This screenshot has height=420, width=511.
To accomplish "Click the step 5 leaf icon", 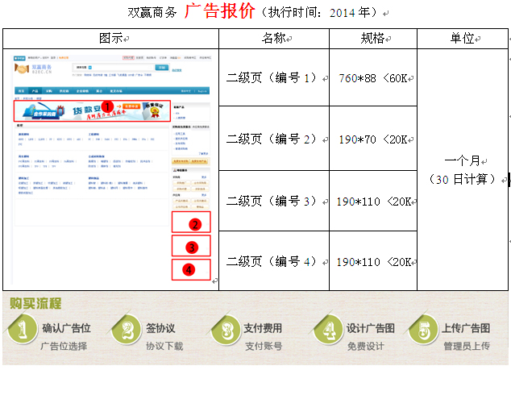I will [424, 331].
